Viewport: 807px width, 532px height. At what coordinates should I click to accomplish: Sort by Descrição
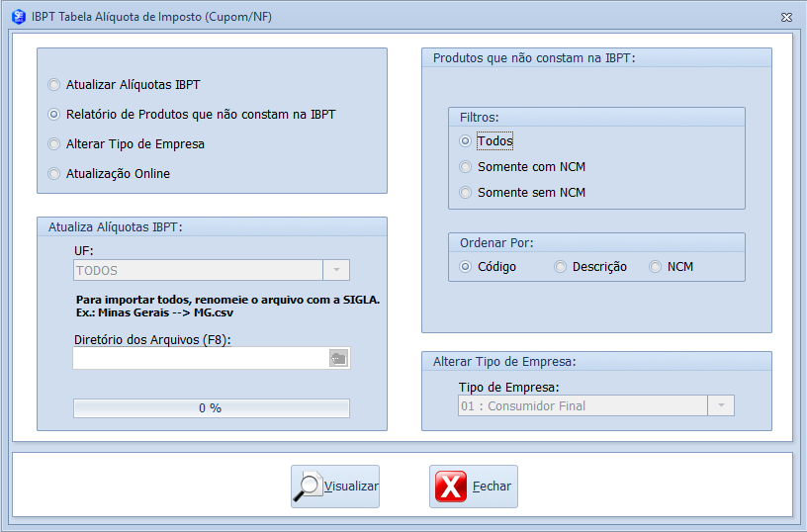coord(561,267)
